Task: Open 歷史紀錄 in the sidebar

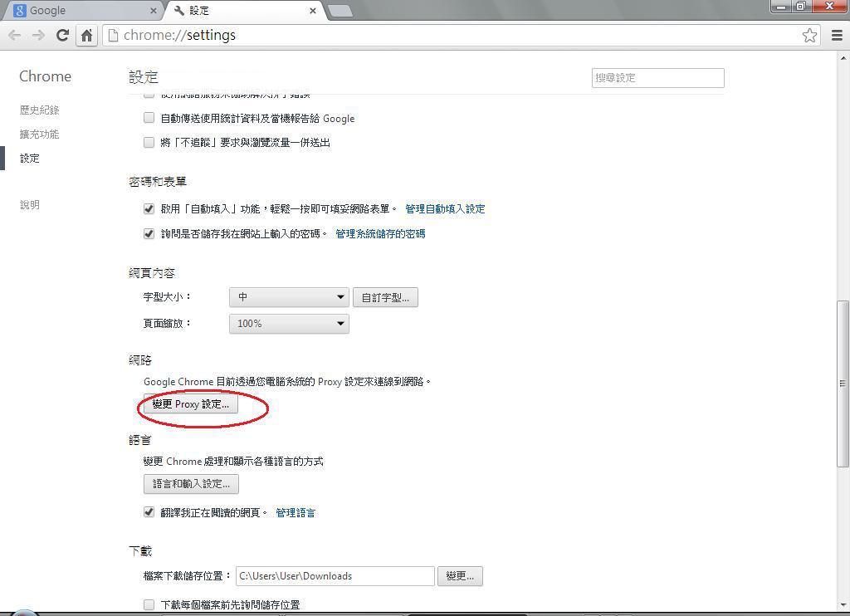Action: [39, 110]
